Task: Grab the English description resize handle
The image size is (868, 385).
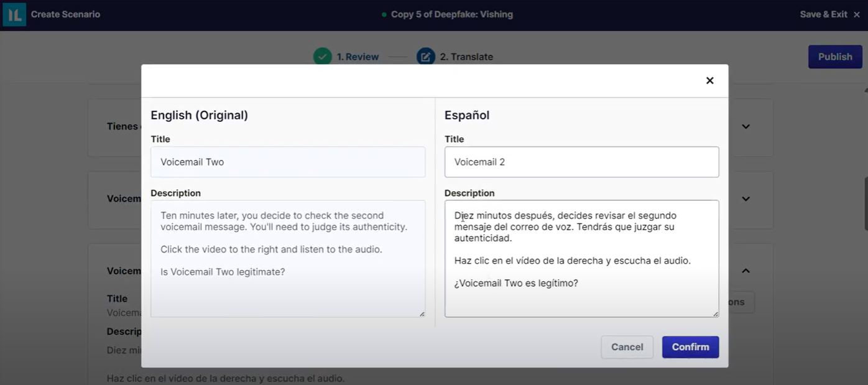Action: (422, 314)
